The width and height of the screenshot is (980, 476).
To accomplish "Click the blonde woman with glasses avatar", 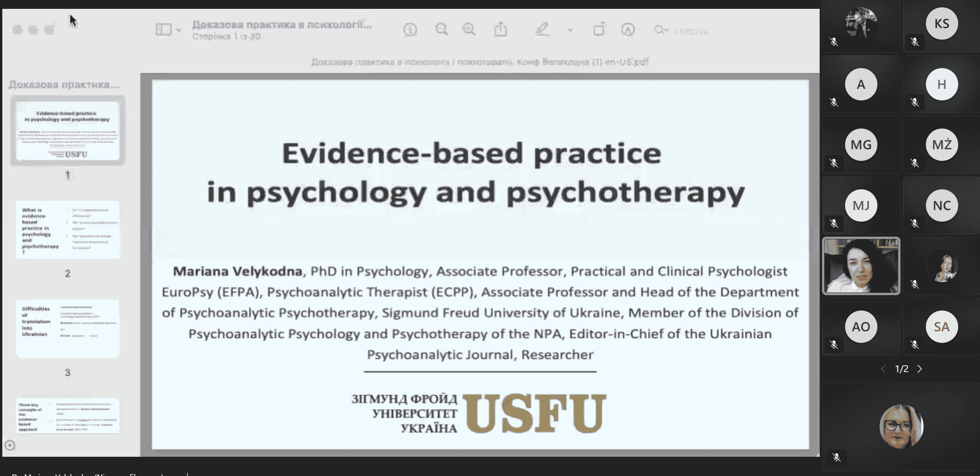I will pyautogui.click(x=901, y=426).
